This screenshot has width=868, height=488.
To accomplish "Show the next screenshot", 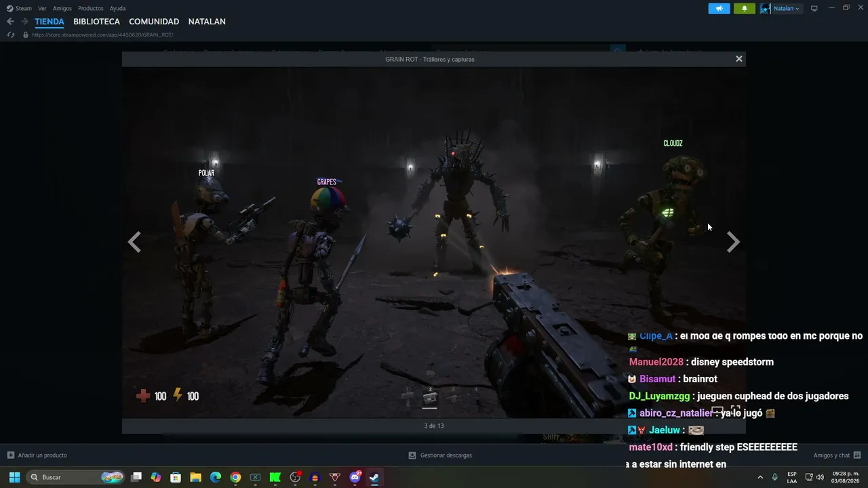I will (x=733, y=242).
